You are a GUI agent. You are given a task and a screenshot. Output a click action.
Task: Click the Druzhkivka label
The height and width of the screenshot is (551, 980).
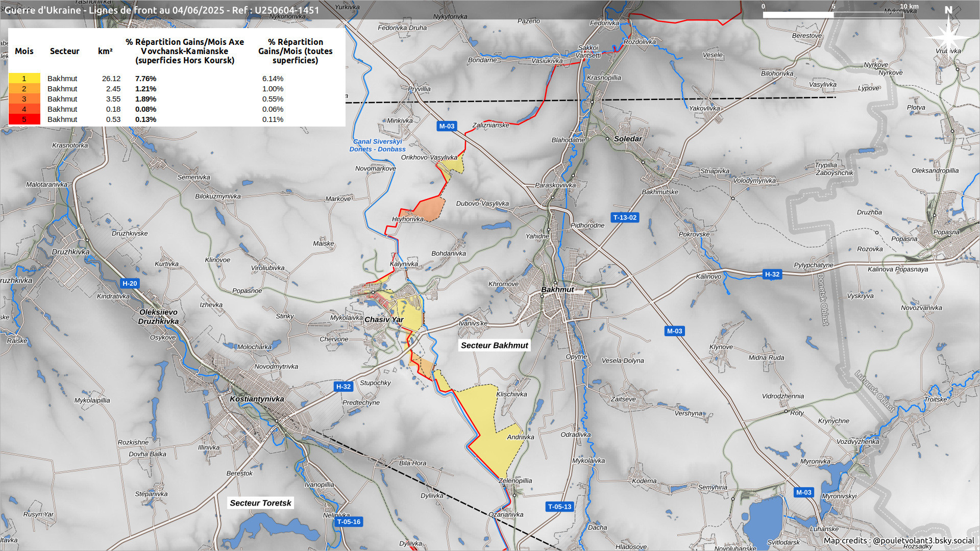point(70,252)
